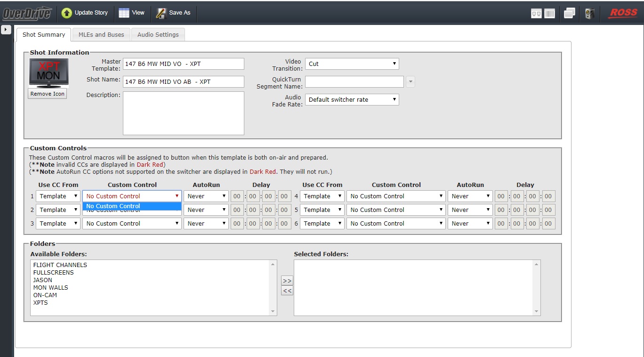Open the View toolbar option

131,13
